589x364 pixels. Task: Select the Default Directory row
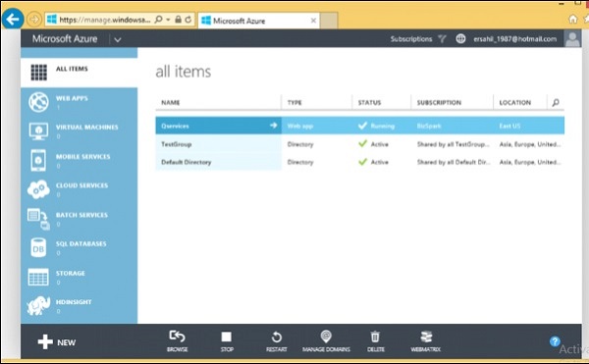point(360,162)
